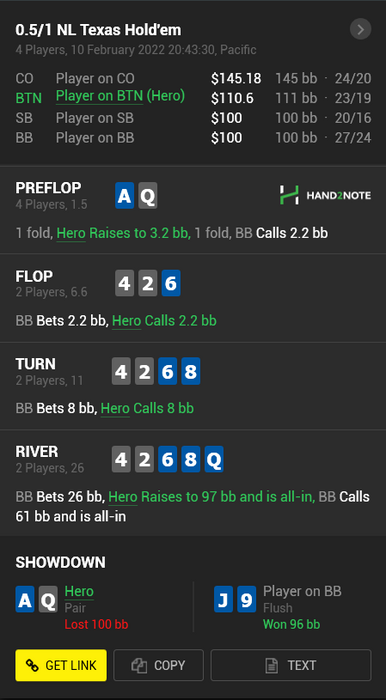Click Hero link in turn action
This screenshot has height=700, width=386.
pyautogui.click(x=115, y=408)
